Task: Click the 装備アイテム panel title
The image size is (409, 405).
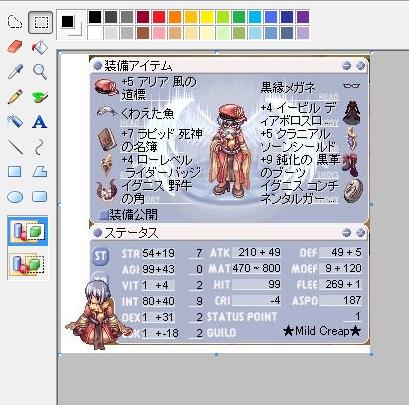Action: [x=138, y=66]
